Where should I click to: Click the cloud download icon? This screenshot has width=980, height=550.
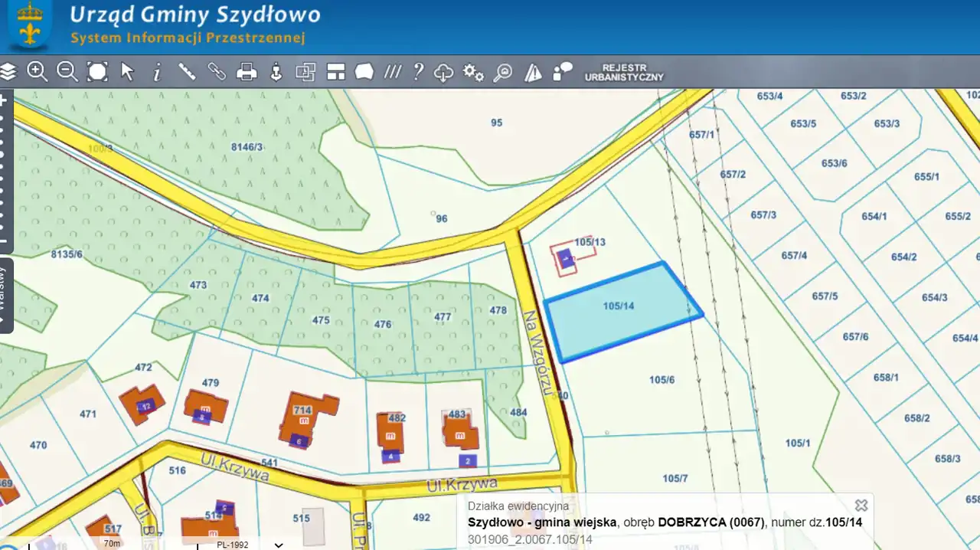pos(444,73)
